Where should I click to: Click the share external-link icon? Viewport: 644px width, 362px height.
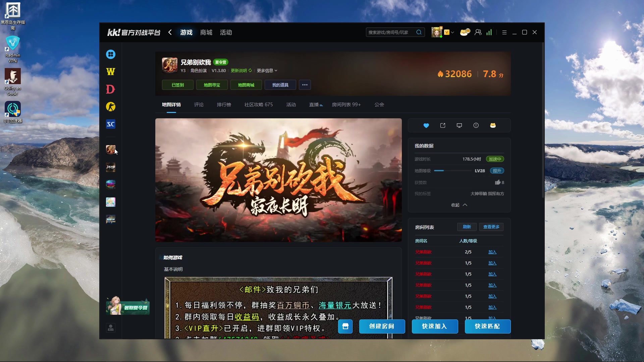(443, 125)
